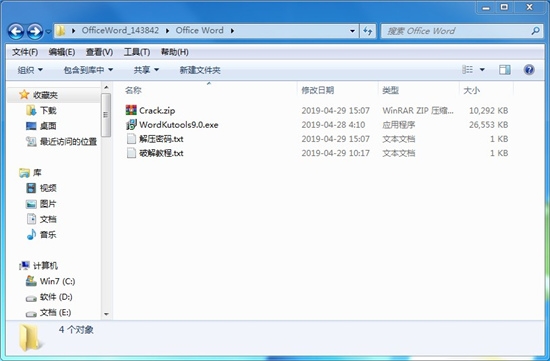Open the view options dropdown arrow
The image size is (550, 361).
click(x=482, y=70)
